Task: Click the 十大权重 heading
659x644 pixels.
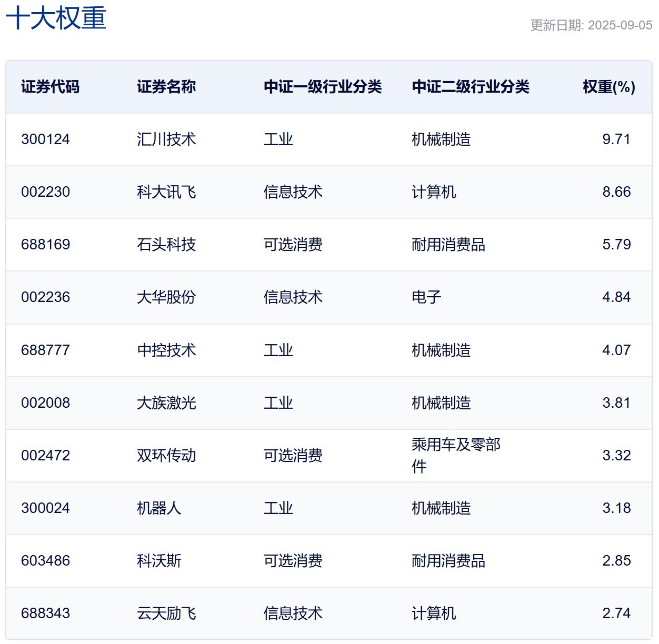Action: [x=56, y=18]
